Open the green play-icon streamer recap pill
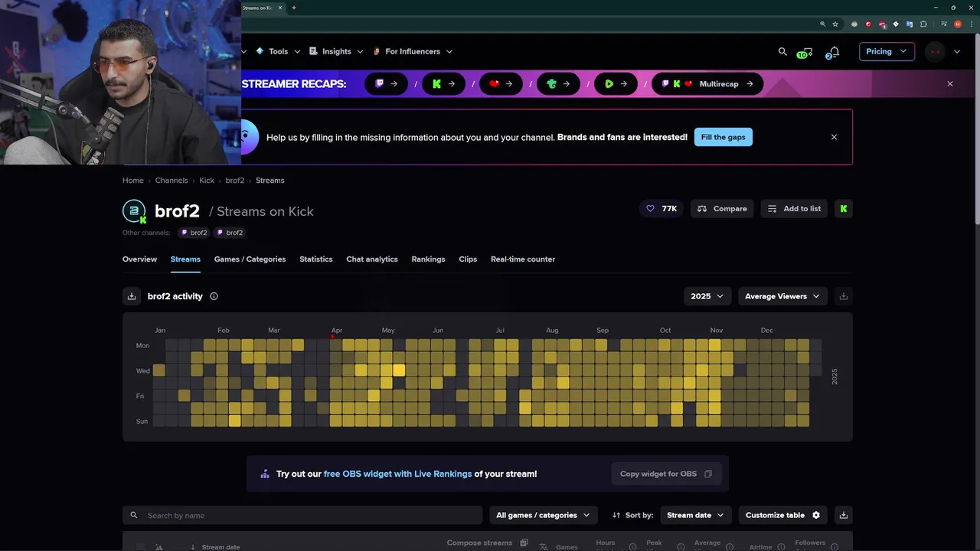Screen dimensions: 980x551 click(x=616, y=84)
